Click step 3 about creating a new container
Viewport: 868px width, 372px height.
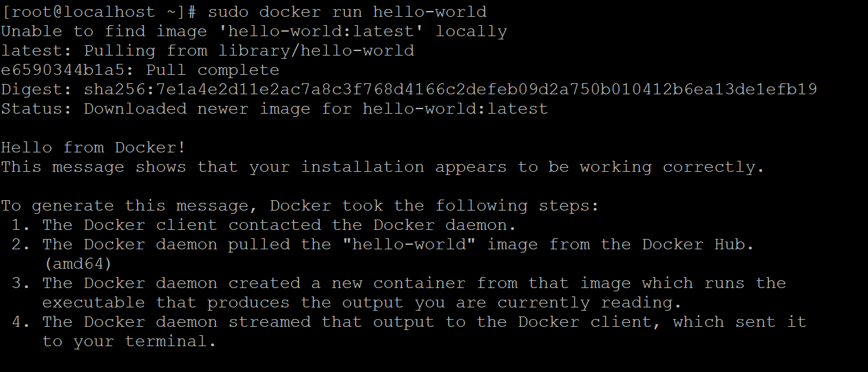(x=414, y=284)
